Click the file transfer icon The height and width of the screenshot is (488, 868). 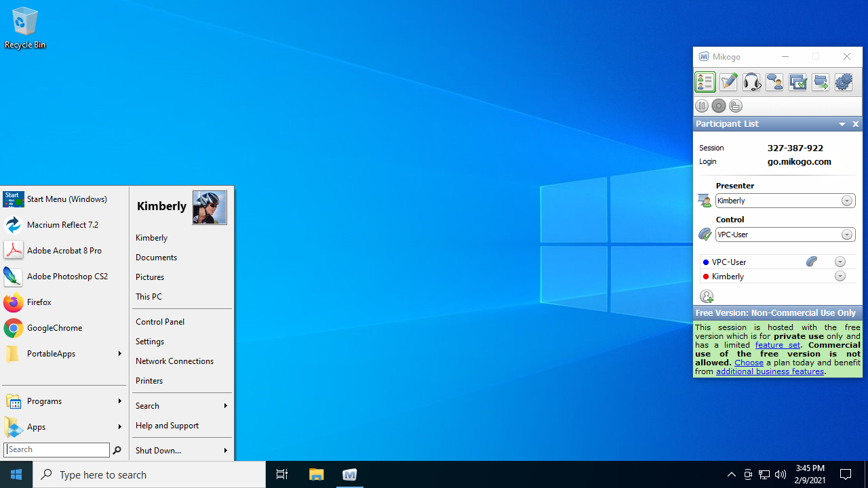[x=821, y=82]
